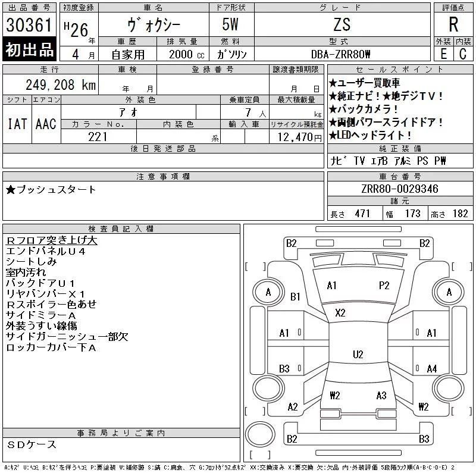Select the seating capacity 7 人
Screen dimensions: 476x476
(x=256, y=113)
